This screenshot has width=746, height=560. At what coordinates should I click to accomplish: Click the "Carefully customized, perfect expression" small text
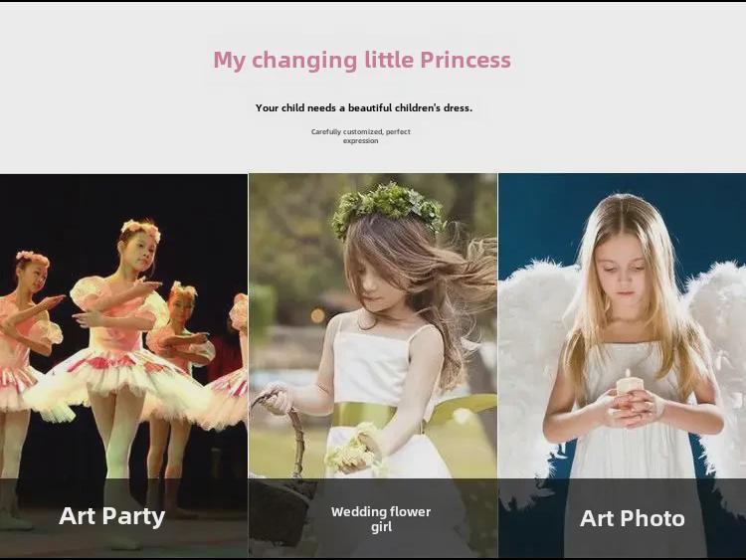coord(361,136)
